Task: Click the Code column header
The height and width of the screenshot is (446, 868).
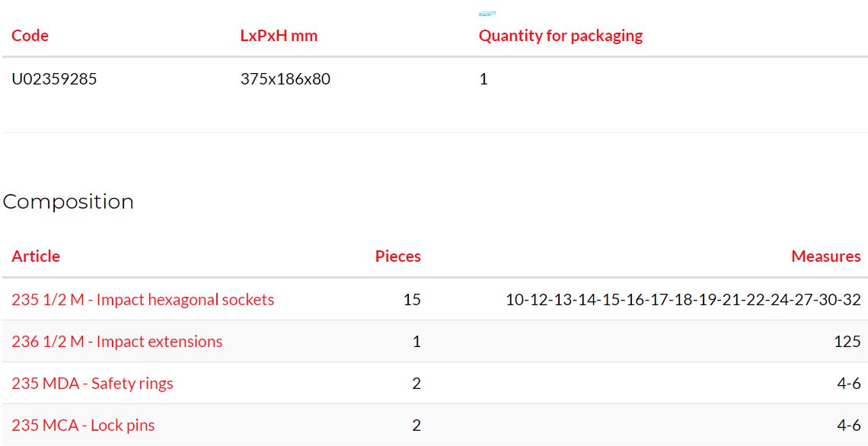Action: pyautogui.click(x=30, y=36)
